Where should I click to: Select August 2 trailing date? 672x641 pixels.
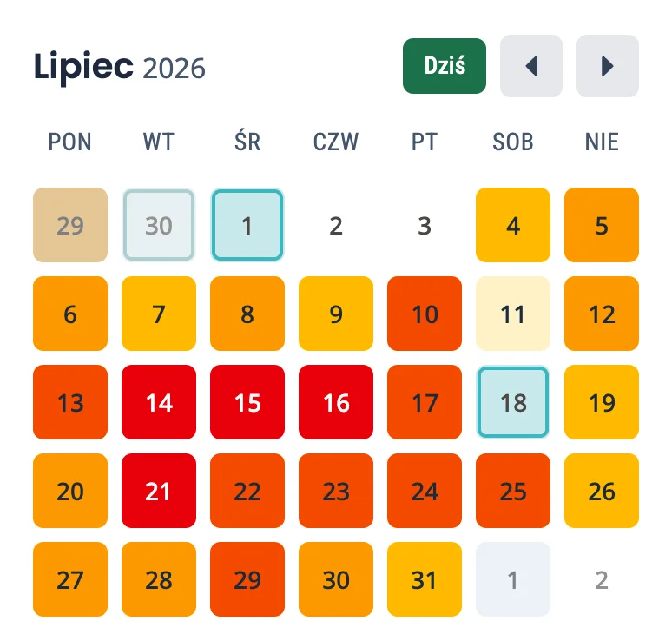(x=602, y=579)
